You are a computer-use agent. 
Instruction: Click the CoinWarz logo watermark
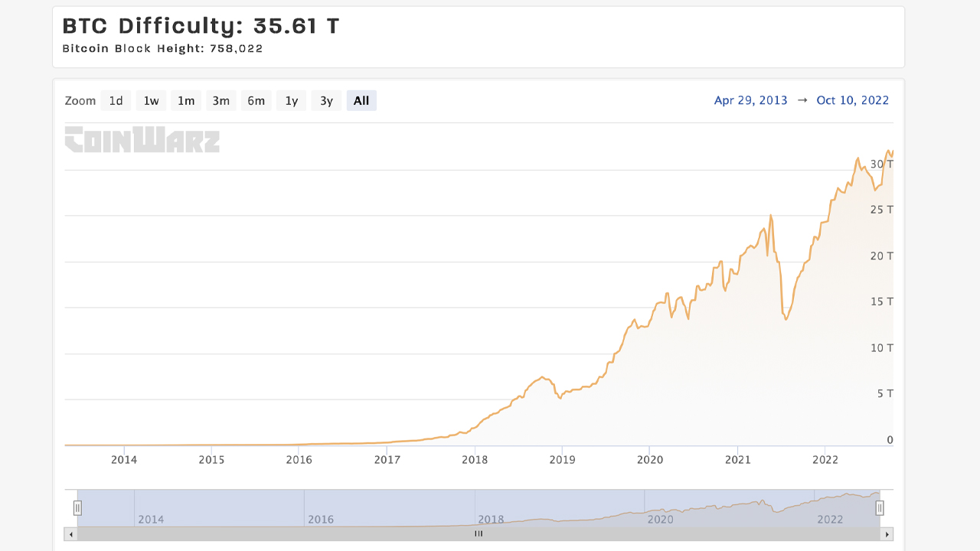142,139
